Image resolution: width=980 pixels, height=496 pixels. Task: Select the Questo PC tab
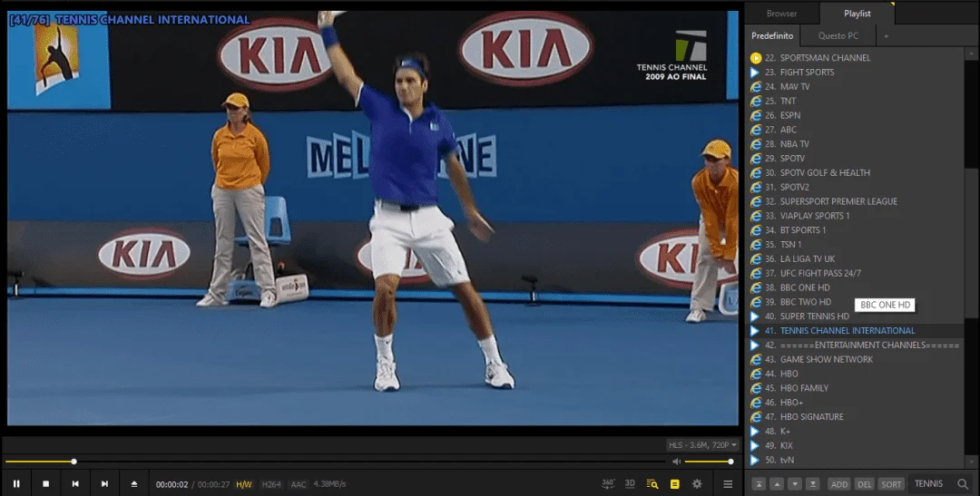coord(838,35)
